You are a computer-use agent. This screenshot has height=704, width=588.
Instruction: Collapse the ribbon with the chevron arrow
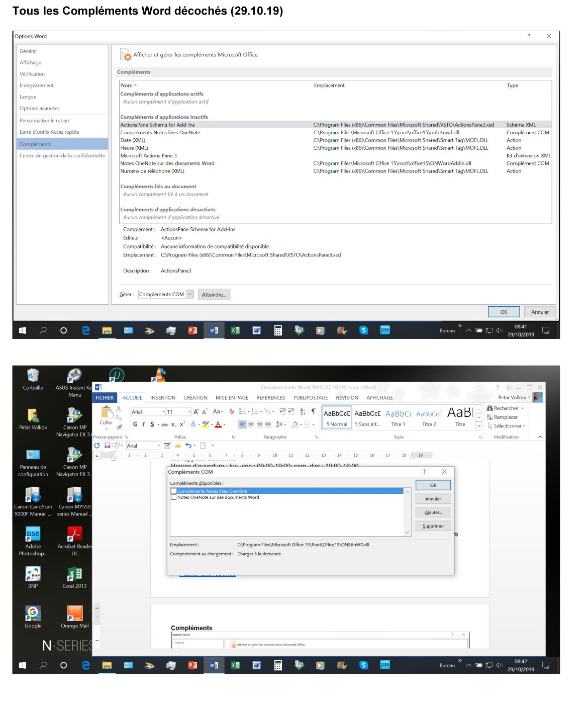(x=540, y=437)
